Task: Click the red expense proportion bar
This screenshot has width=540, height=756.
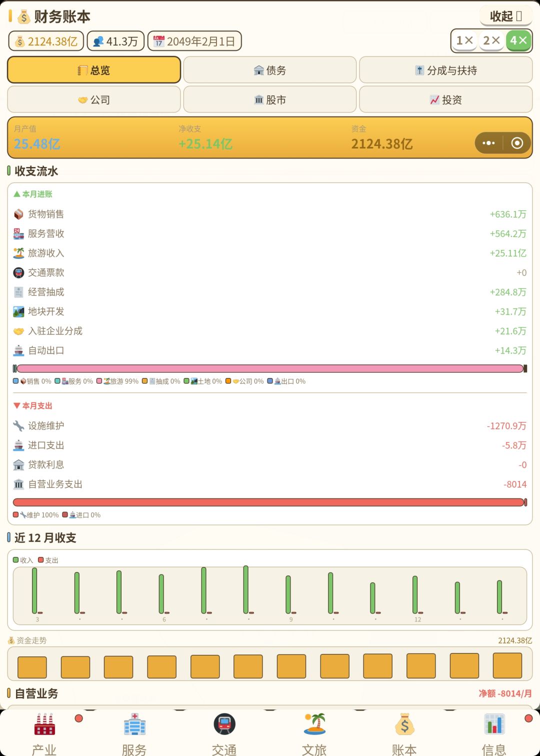Action: pyautogui.click(x=269, y=502)
